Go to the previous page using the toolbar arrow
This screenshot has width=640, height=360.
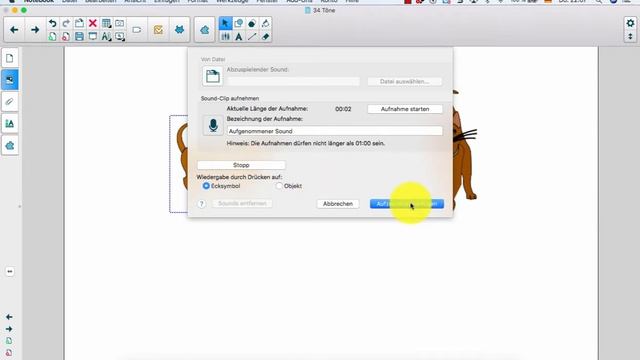click(x=14, y=30)
